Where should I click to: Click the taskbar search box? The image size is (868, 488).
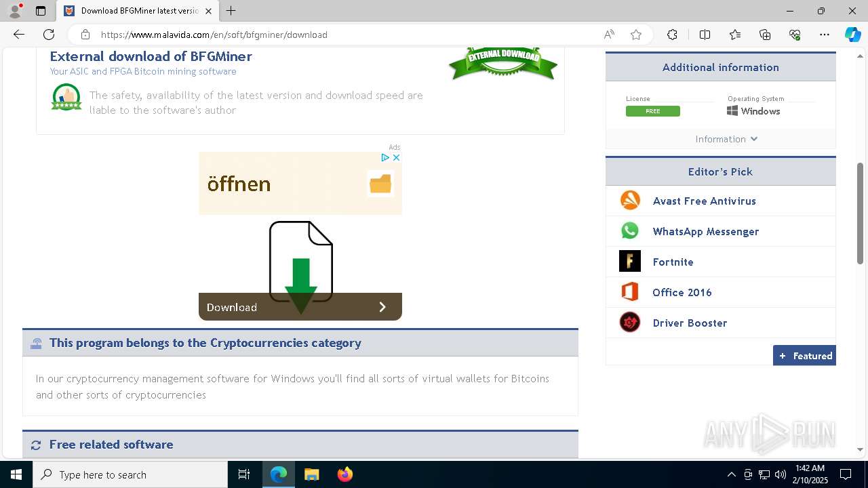[x=130, y=474]
